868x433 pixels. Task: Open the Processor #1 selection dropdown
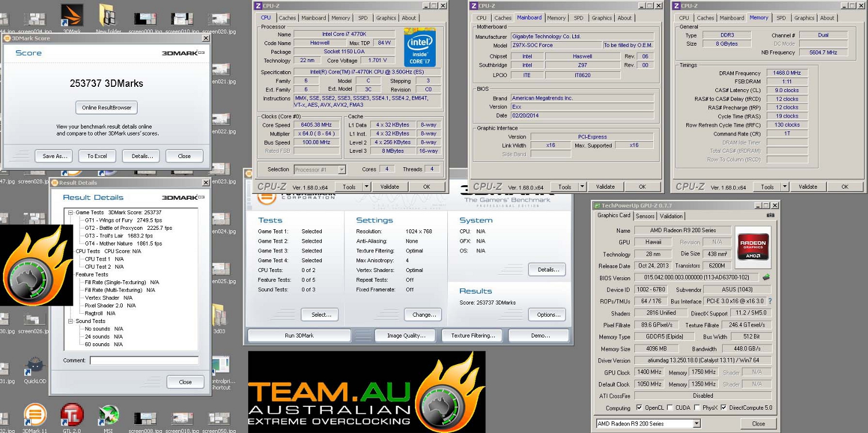click(x=320, y=170)
